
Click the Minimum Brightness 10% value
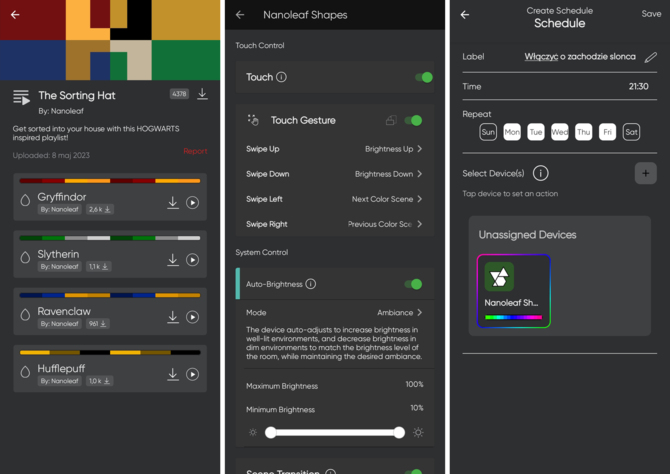(x=417, y=408)
